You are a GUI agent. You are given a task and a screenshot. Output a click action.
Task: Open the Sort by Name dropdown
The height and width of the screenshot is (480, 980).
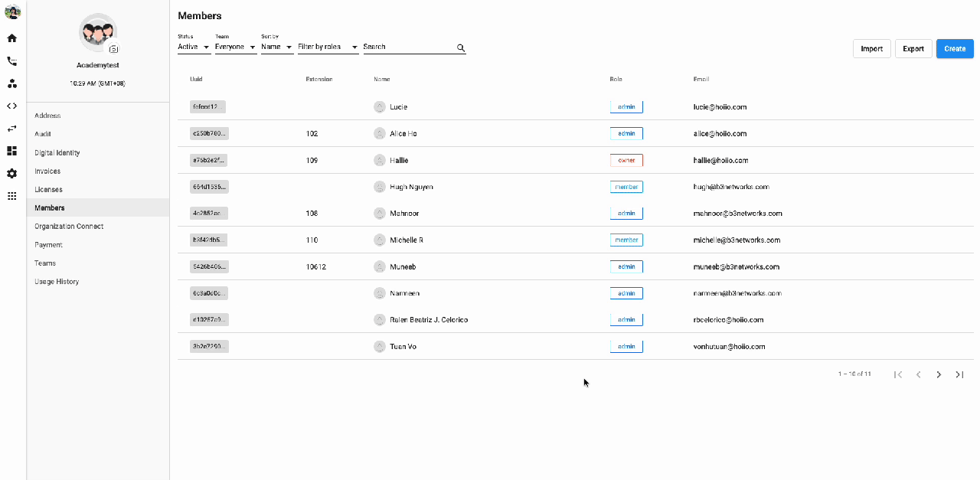(x=277, y=47)
